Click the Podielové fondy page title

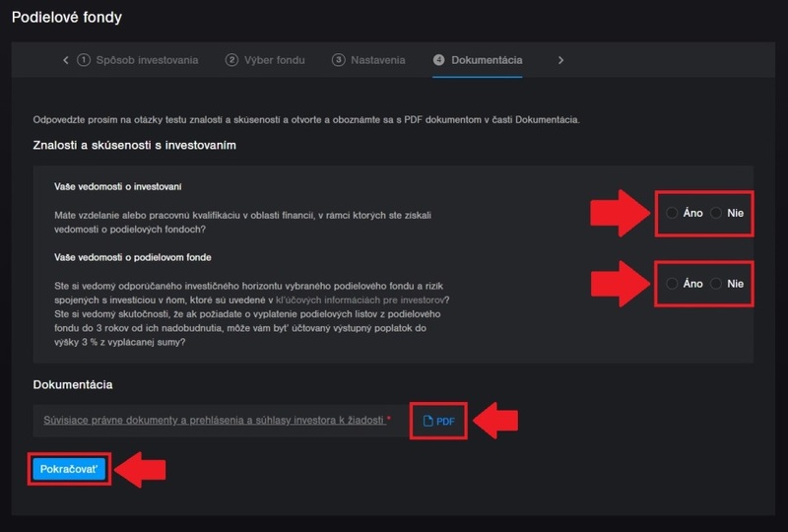pos(66,18)
